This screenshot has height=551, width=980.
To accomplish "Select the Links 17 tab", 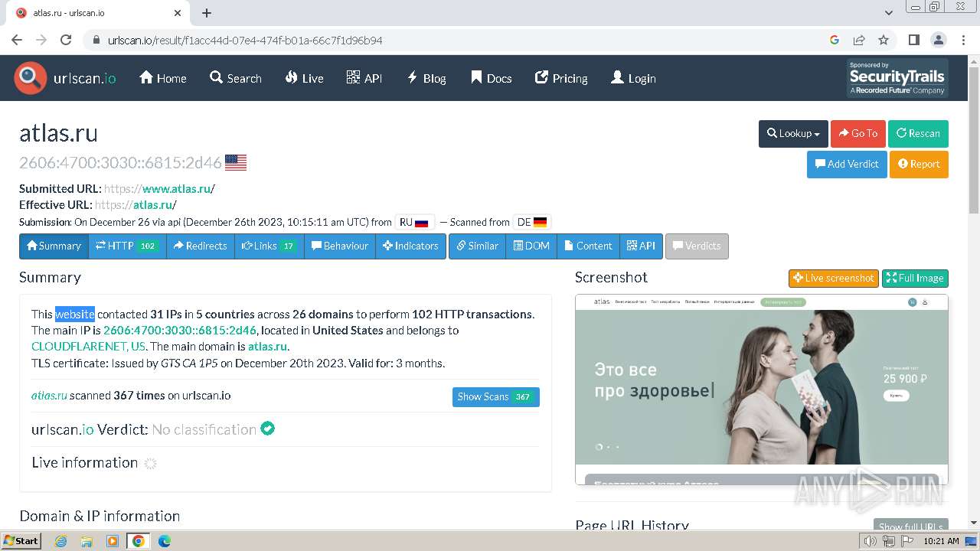I will 269,246.
